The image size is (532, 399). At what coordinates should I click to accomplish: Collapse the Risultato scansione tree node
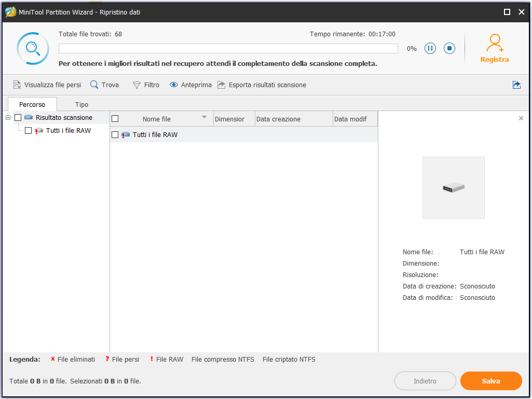(x=8, y=118)
